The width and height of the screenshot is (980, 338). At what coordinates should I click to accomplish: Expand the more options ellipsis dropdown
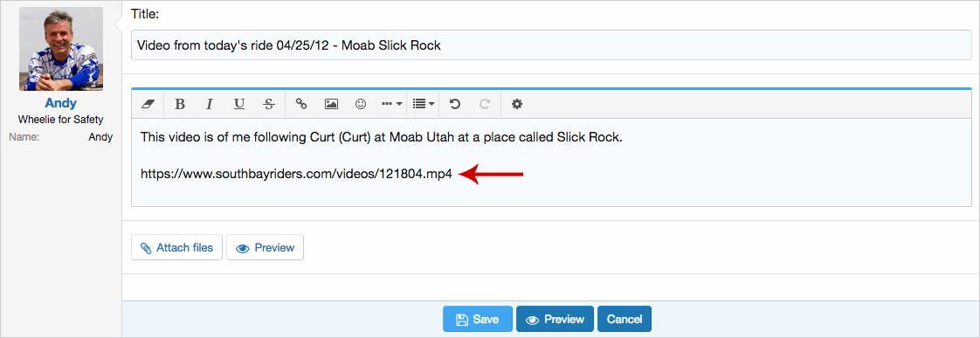(x=391, y=104)
